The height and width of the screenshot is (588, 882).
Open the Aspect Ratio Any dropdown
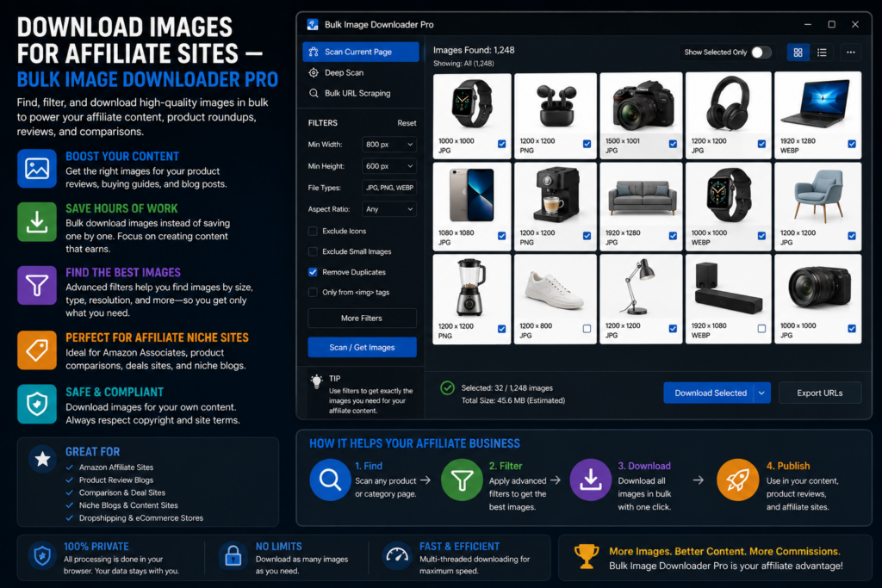click(x=389, y=209)
